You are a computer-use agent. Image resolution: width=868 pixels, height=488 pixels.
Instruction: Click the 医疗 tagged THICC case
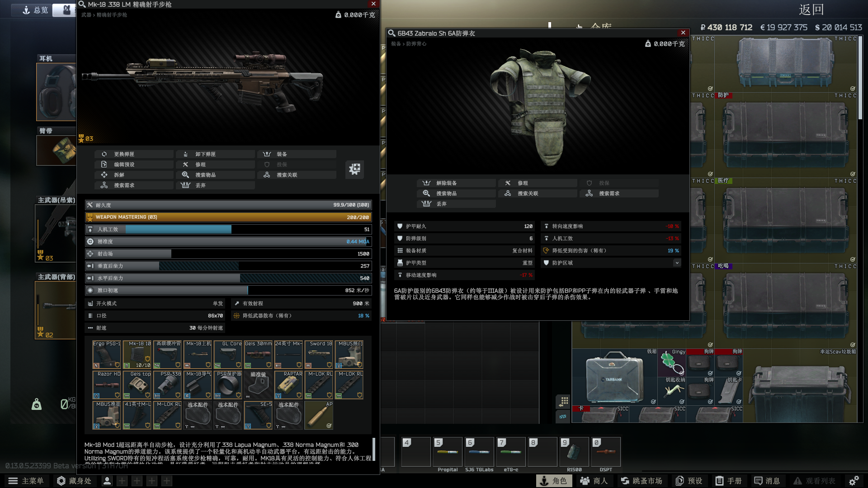(787, 220)
